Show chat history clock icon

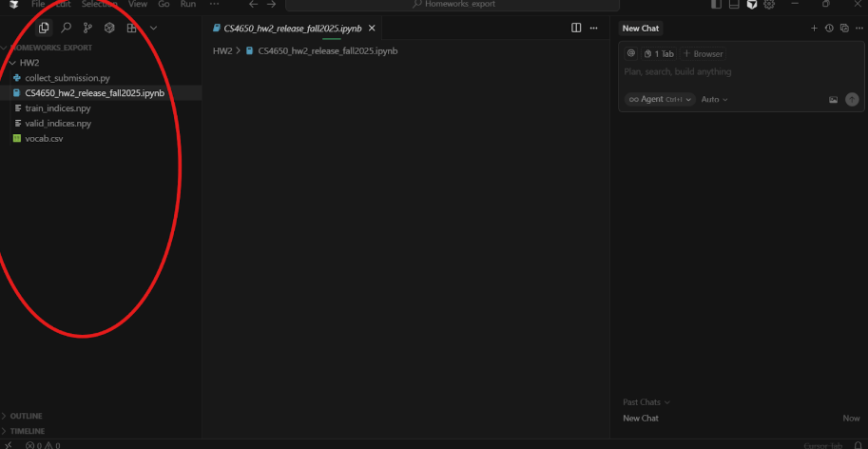(829, 29)
